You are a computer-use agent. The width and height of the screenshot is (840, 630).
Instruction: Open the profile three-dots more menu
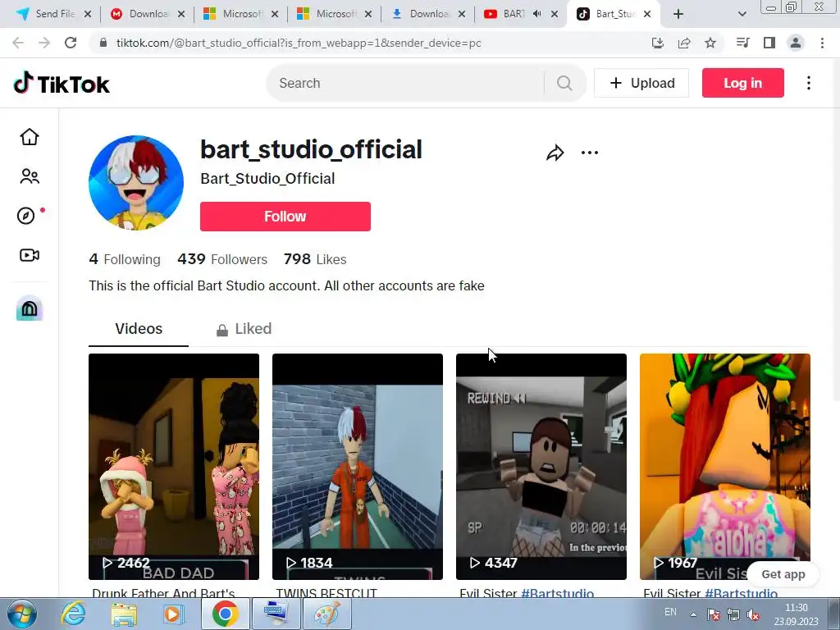(x=589, y=153)
